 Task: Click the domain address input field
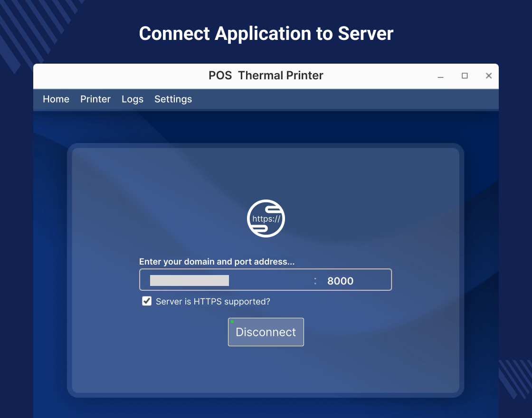(x=226, y=280)
